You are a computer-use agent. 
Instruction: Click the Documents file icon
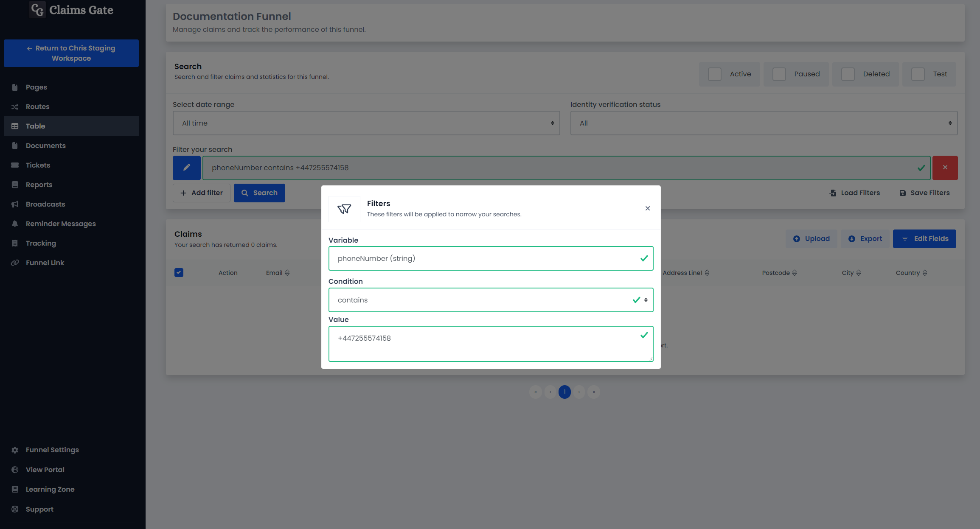[15, 146]
